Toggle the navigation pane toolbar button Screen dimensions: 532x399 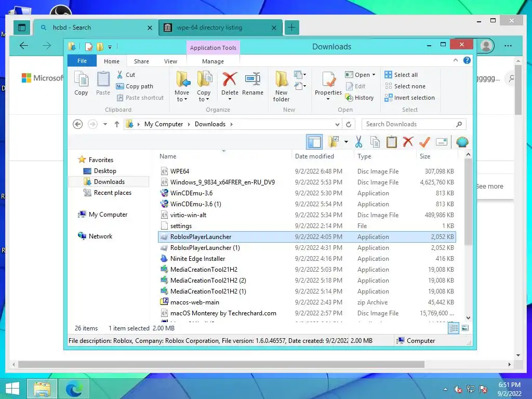coord(314,142)
